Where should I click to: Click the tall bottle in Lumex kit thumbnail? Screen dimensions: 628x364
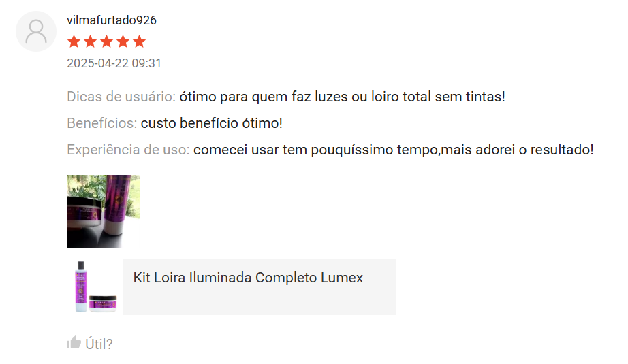(81, 286)
